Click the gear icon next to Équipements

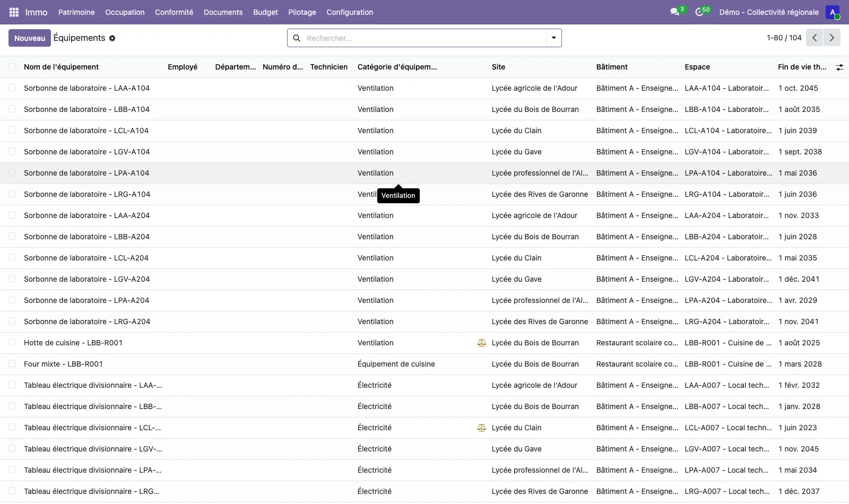(112, 38)
